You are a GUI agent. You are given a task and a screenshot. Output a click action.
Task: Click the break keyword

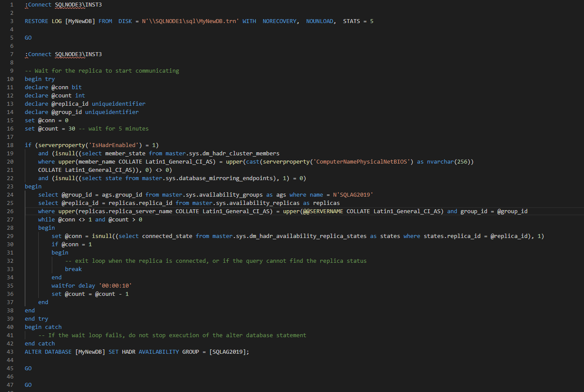[74, 269]
